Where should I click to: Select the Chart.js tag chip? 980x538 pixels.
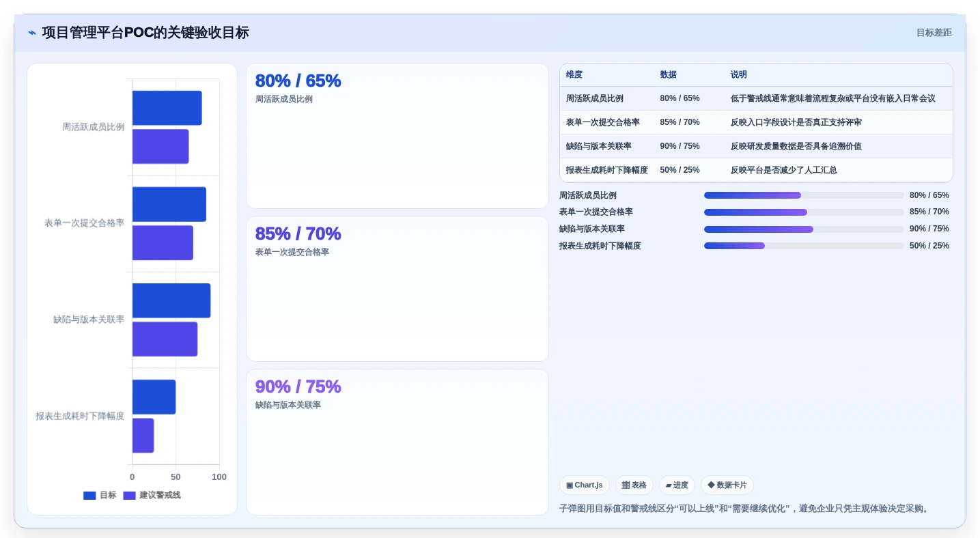coord(585,485)
